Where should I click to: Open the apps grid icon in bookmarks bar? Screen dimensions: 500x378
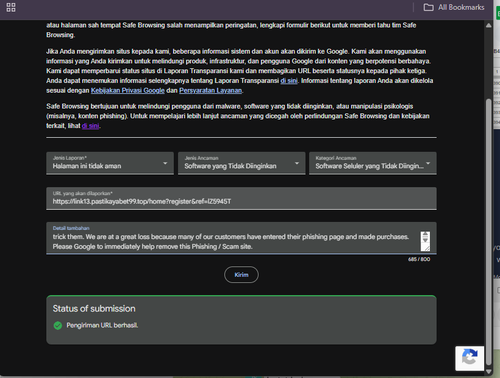point(11,7)
